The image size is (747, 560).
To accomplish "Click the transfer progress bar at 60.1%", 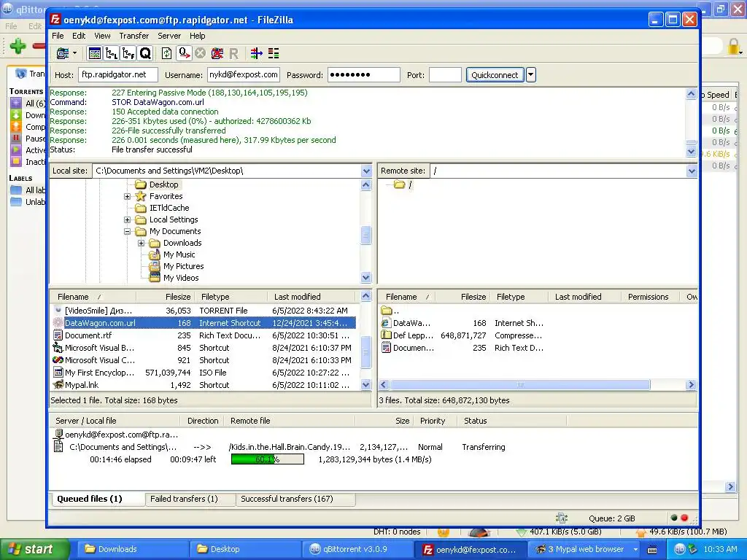I will [268, 459].
